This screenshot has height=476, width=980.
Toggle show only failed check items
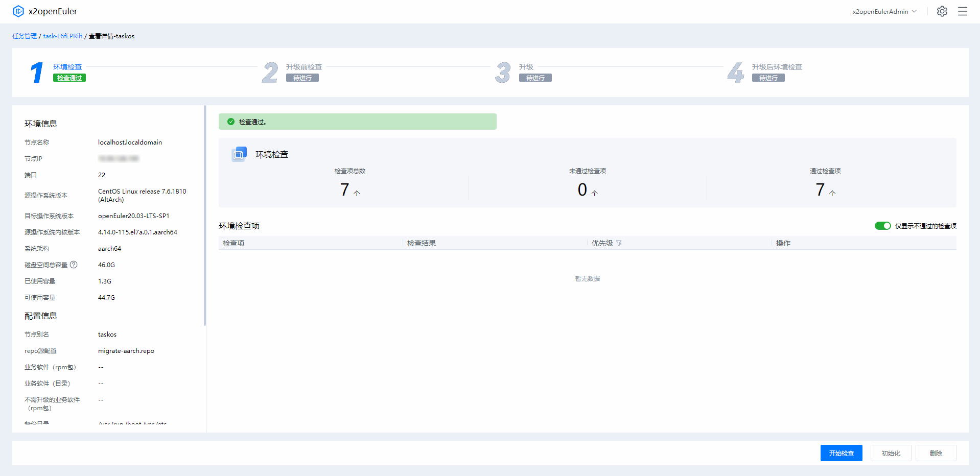point(882,226)
